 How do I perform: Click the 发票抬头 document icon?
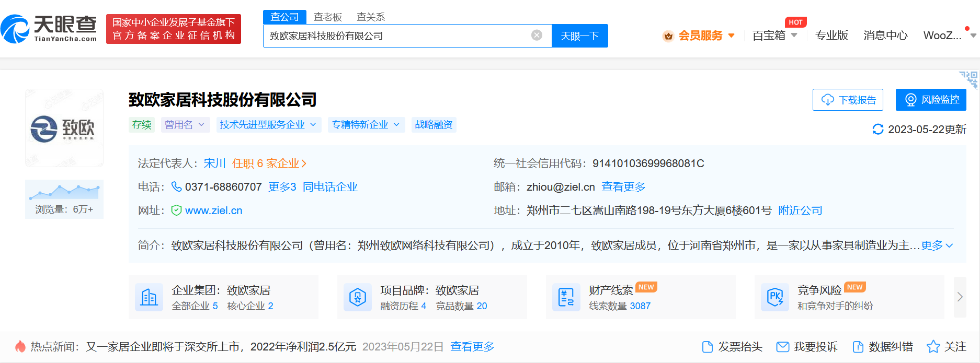pos(707,347)
